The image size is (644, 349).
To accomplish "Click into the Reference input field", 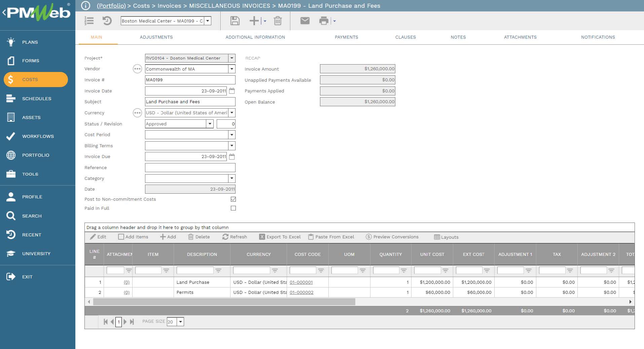I will tap(190, 167).
